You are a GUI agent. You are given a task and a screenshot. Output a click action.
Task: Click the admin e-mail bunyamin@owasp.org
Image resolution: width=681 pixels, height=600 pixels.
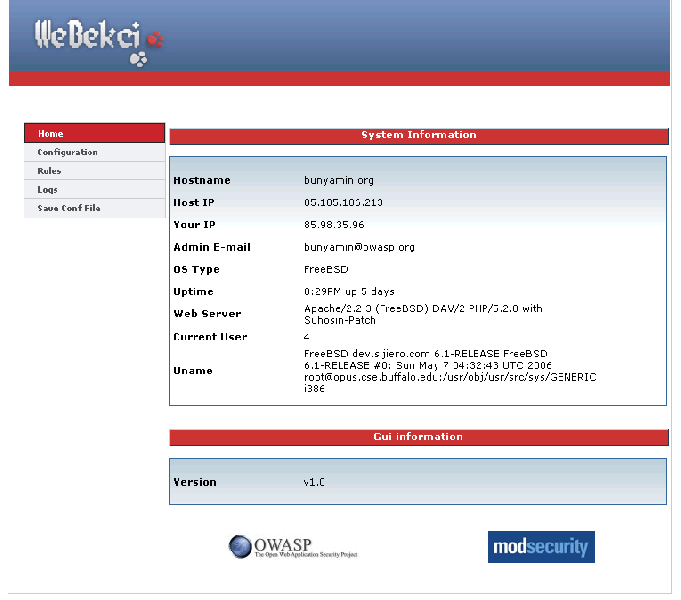(x=359, y=247)
